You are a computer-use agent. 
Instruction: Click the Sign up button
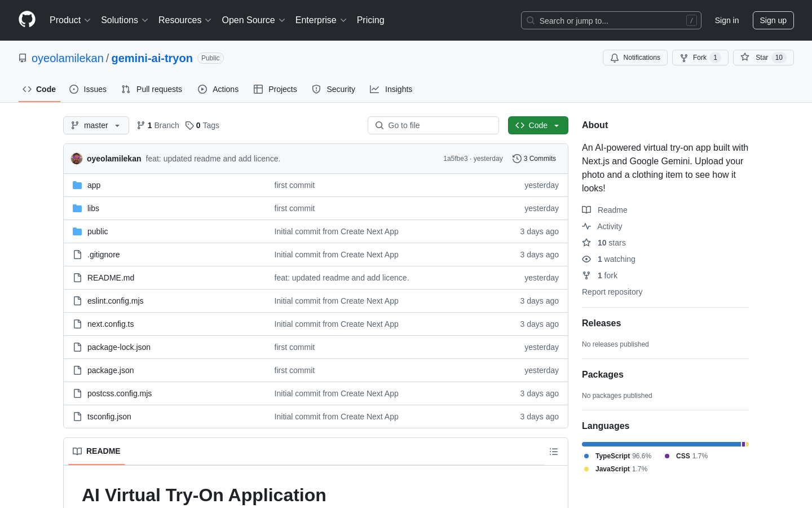tap(773, 20)
